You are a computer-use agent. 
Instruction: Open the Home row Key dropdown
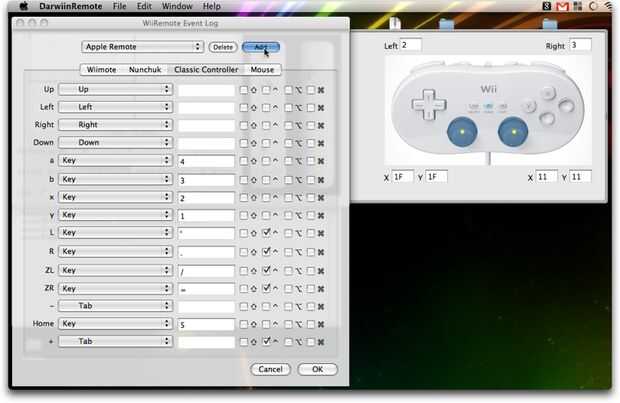(x=115, y=324)
